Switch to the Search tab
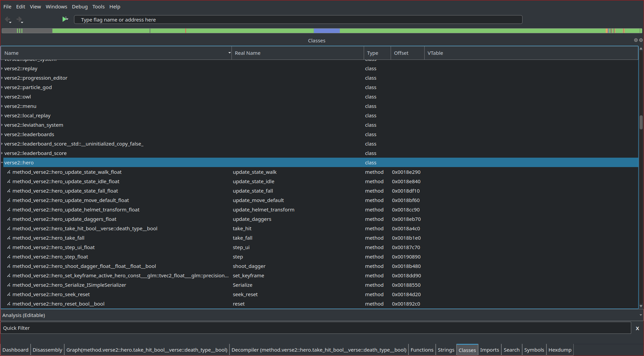The image size is (644, 356). click(511, 350)
